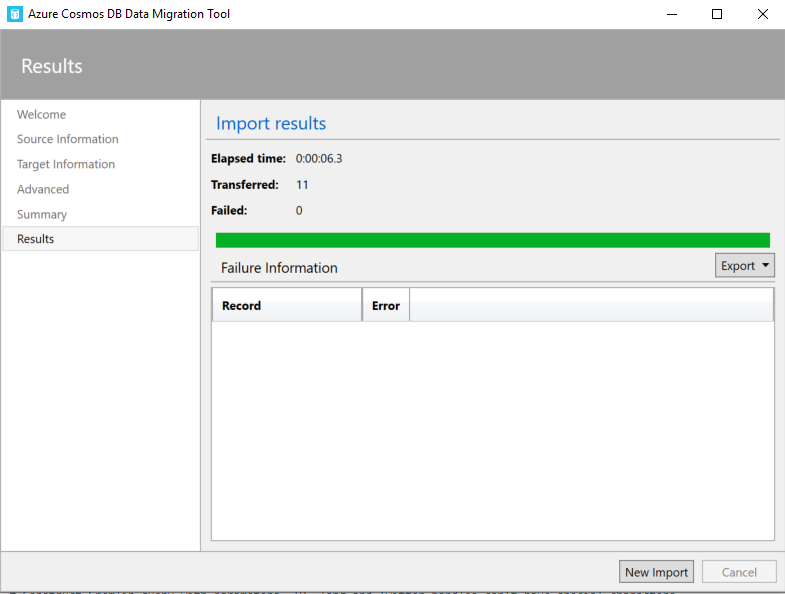Click the Import results heading
Image resolution: width=785 pixels, height=594 pixels.
pyautogui.click(x=271, y=123)
